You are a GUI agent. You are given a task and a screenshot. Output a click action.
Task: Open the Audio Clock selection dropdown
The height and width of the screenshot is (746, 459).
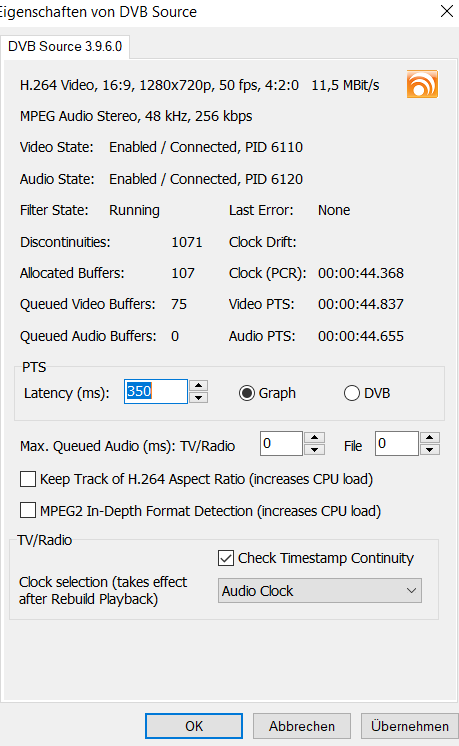tap(320, 590)
